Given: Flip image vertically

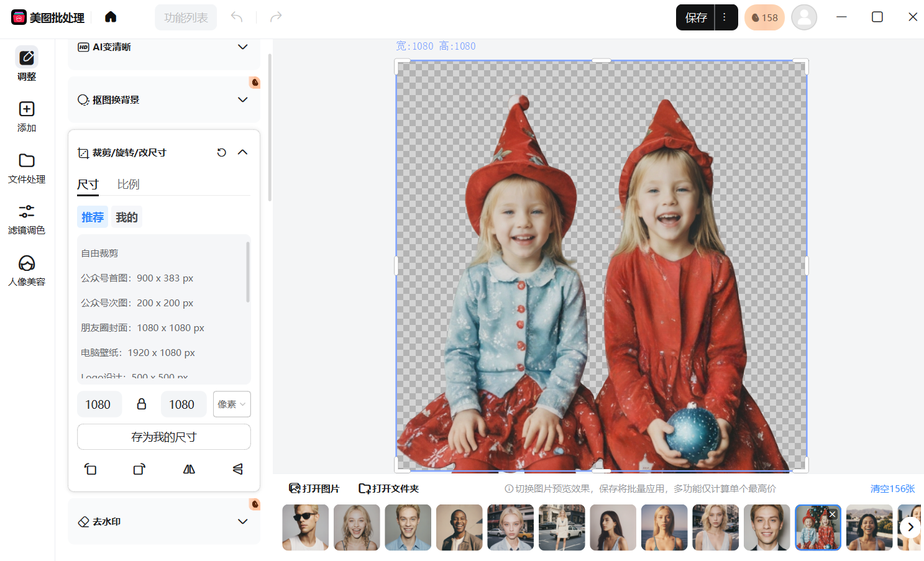Looking at the screenshot, I should coord(237,469).
